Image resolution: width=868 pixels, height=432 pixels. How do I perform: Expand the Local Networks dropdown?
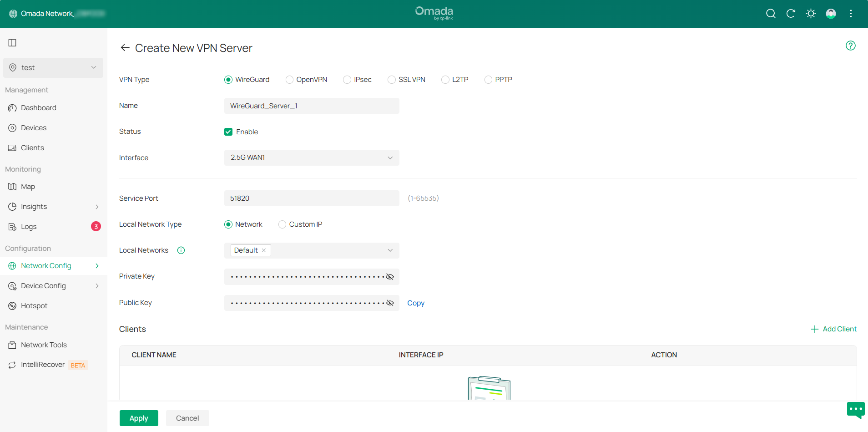pos(390,250)
